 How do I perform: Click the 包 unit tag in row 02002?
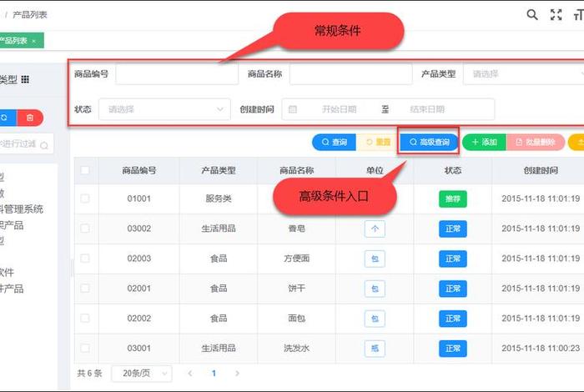pyautogui.click(x=375, y=319)
